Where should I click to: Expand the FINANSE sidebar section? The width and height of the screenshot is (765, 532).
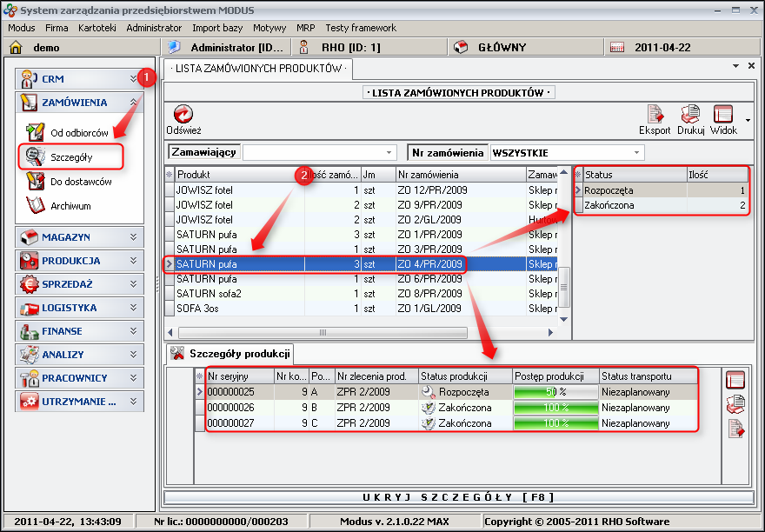tap(77, 330)
